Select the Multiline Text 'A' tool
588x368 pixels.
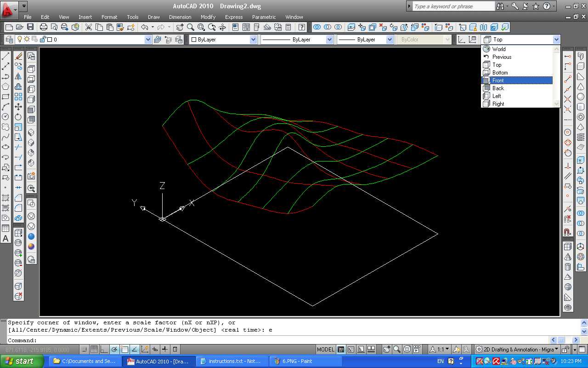pos(6,238)
